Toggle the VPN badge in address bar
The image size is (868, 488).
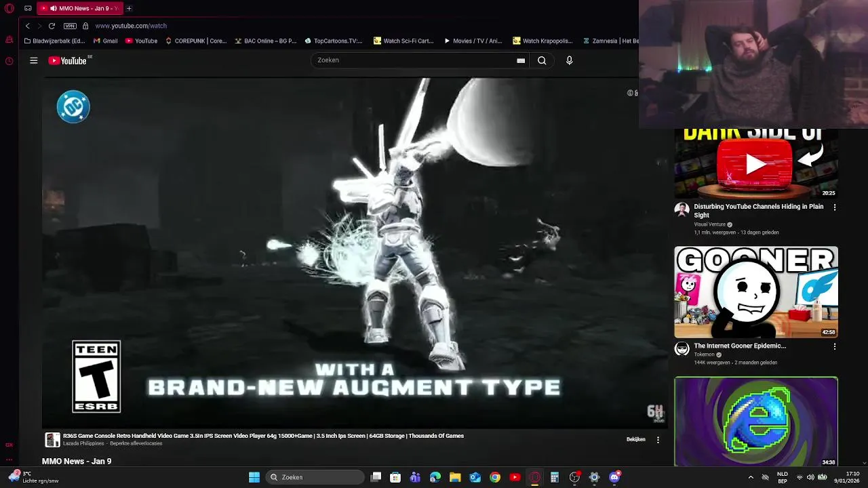(x=70, y=26)
